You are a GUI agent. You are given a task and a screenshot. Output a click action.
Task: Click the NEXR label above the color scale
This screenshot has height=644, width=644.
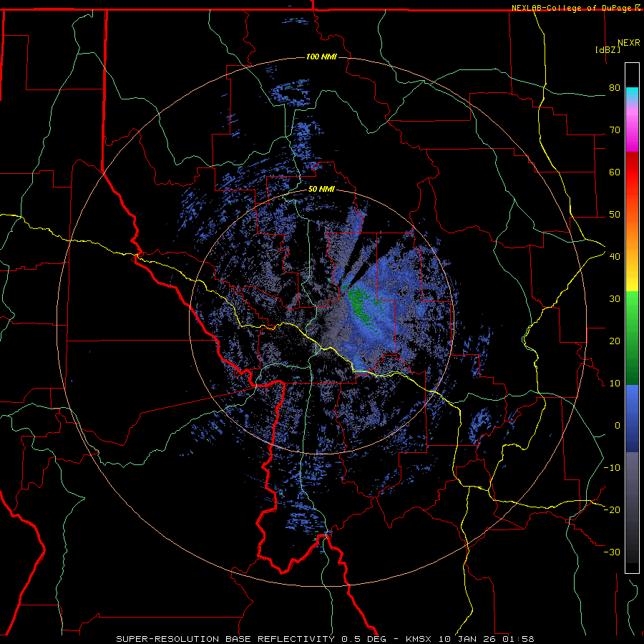(629, 43)
